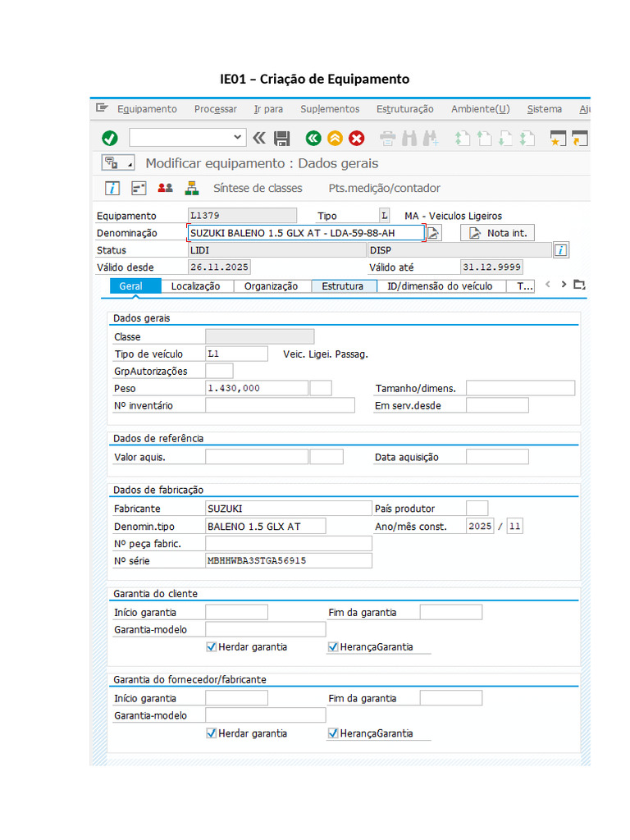The height and width of the screenshot is (840, 630).
Task: Click Síntese de classes button
Action: [258, 188]
